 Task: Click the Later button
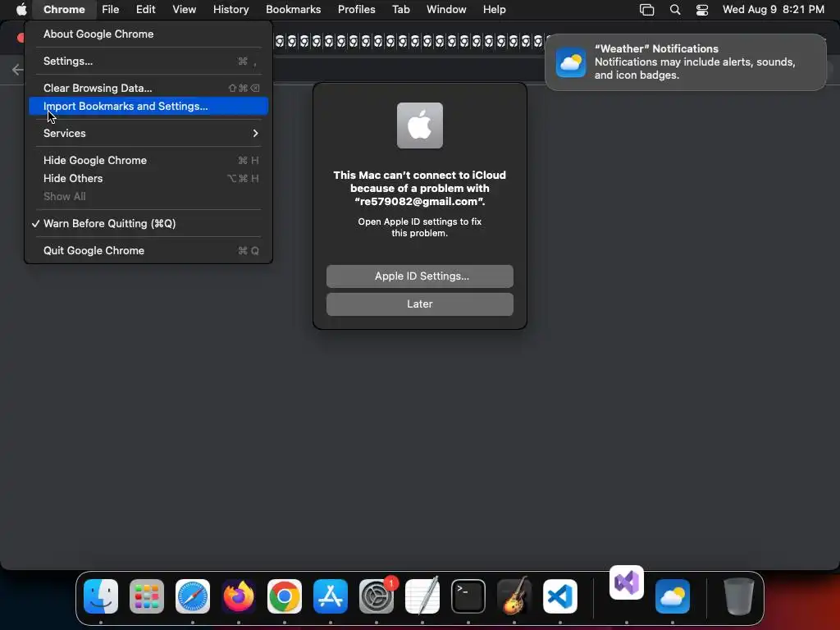point(420,304)
